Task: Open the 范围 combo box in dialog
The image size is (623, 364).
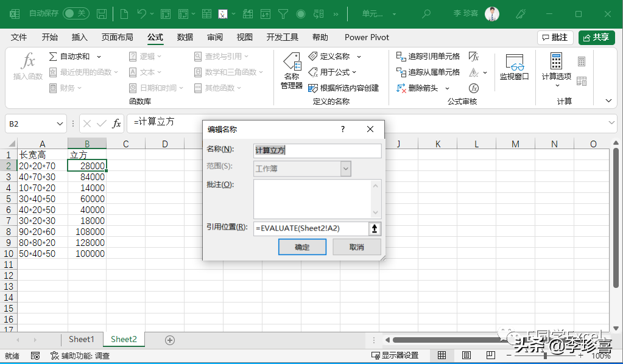Action: tap(302, 169)
